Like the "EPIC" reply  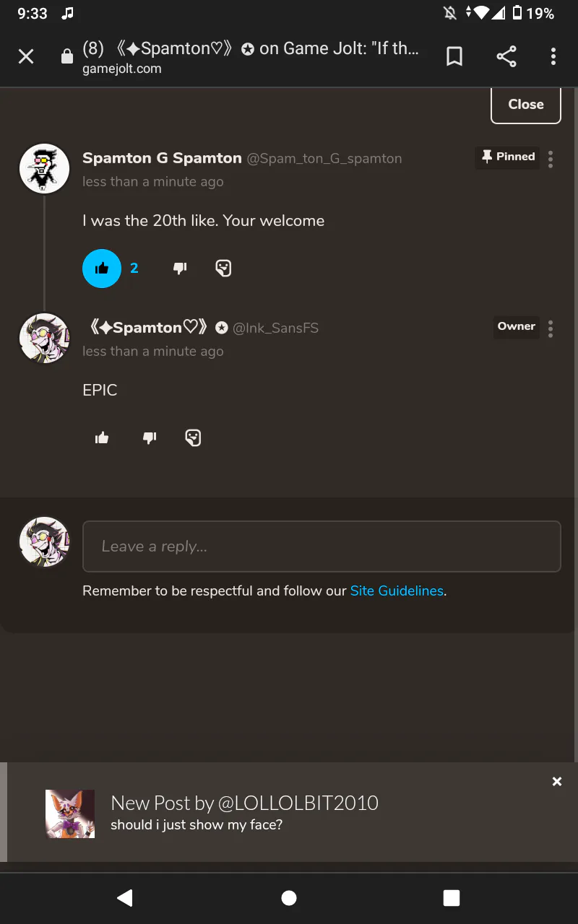point(102,437)
